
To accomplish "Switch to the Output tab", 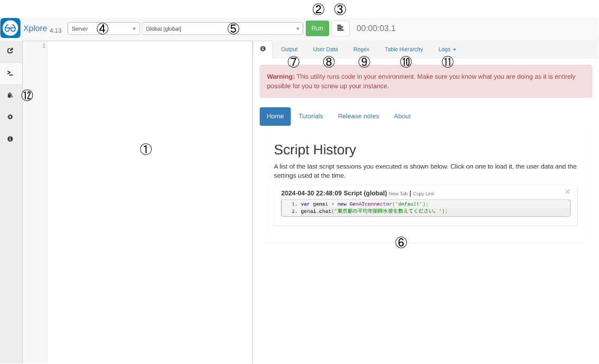I will (x=289, y=49).
